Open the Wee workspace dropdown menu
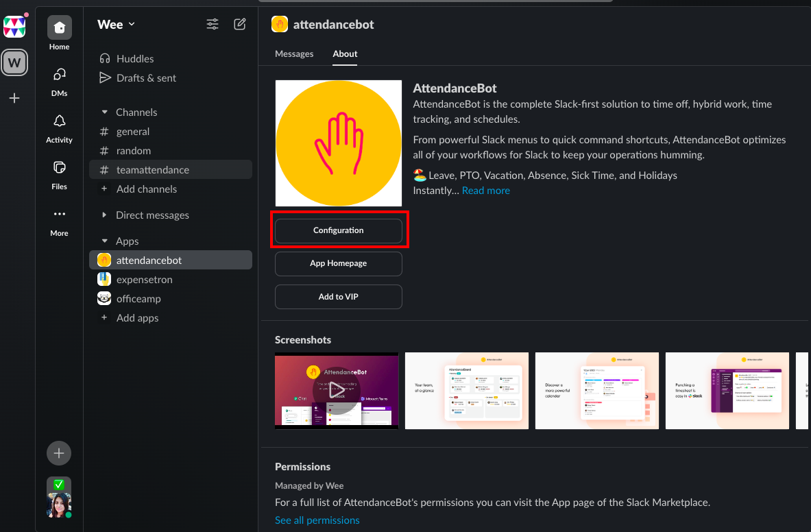 117,24
